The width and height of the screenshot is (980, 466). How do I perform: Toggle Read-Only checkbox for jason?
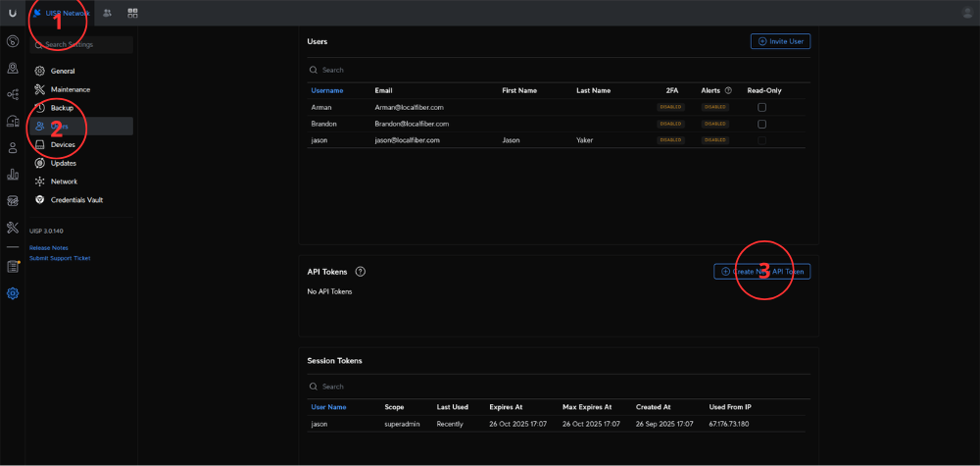761,140
